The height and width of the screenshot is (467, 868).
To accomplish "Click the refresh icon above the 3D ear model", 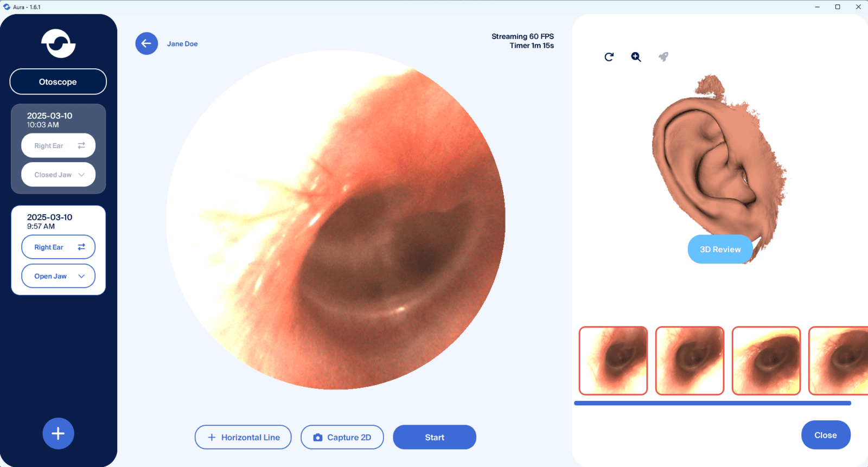I will coord(609,57).
